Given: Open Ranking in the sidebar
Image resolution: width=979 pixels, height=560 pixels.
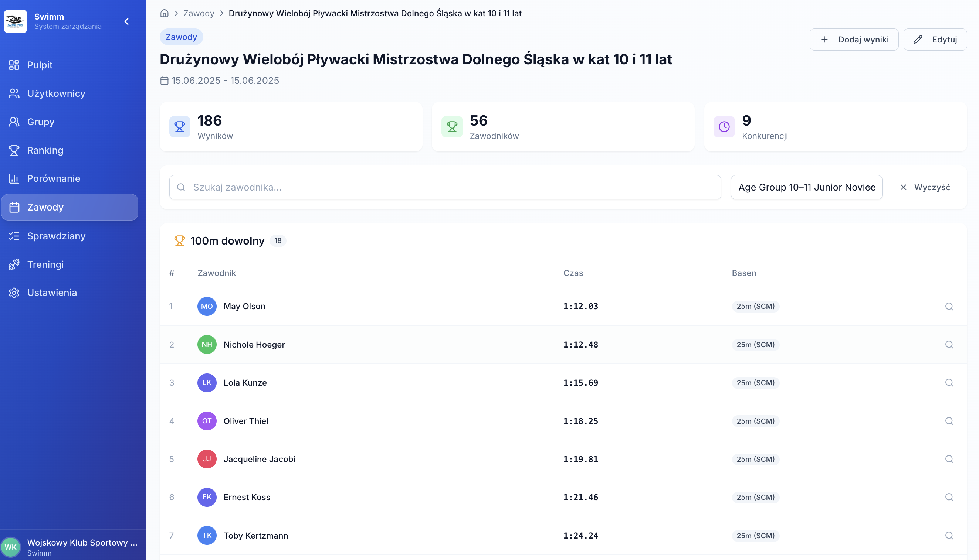Looking at the screenshot, I should click(x=45, y=150).
